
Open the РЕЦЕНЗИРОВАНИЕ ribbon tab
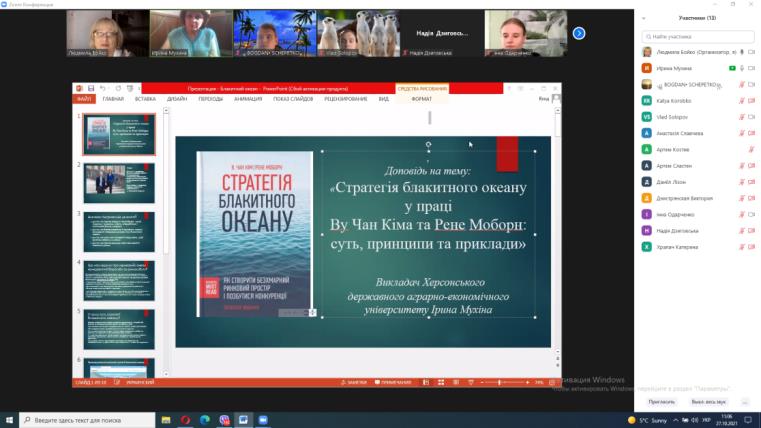346,99
